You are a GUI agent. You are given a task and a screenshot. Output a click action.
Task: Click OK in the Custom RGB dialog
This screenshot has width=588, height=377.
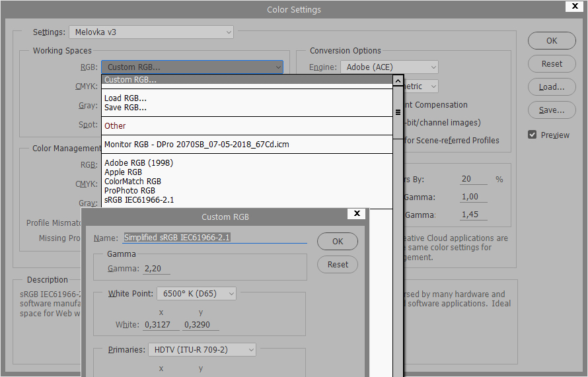click(x=338, y=242)
